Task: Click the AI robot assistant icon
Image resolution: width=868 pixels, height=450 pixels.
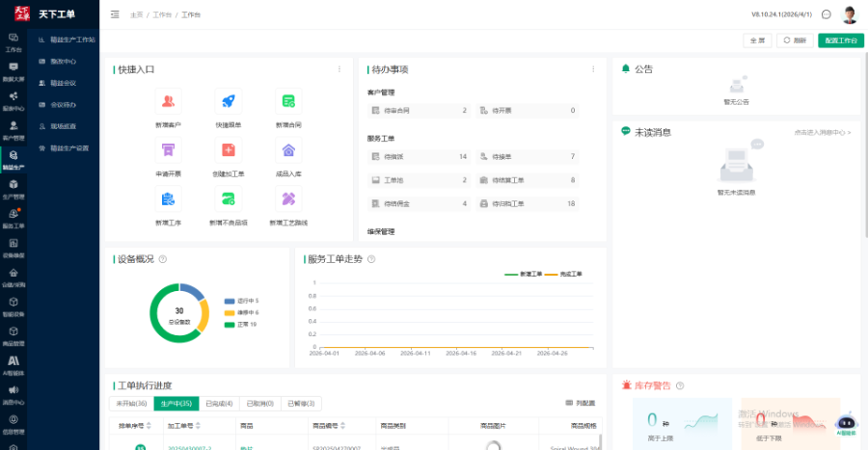Action: click(846, 422)
